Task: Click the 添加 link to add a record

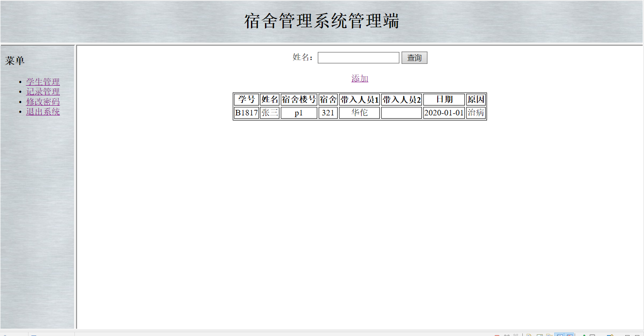Action: pyautogui.click(x=359, y=78)
